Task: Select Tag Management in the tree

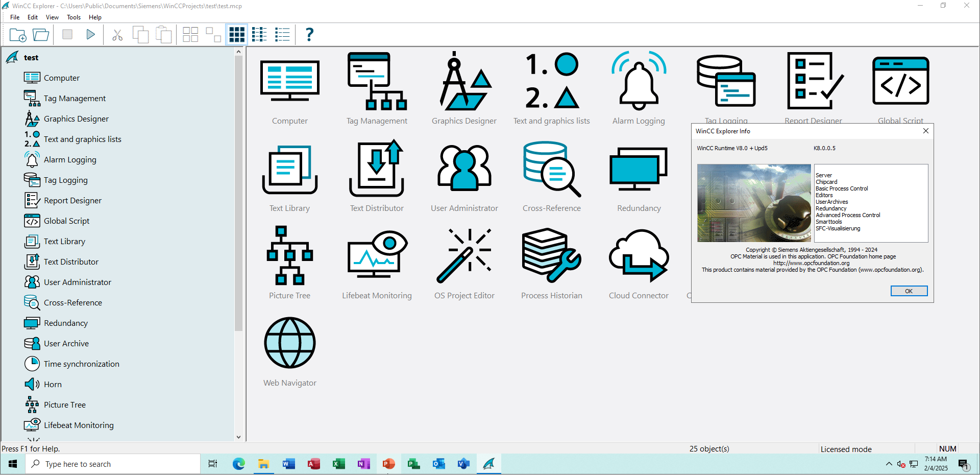Action: tap(75, 98)
